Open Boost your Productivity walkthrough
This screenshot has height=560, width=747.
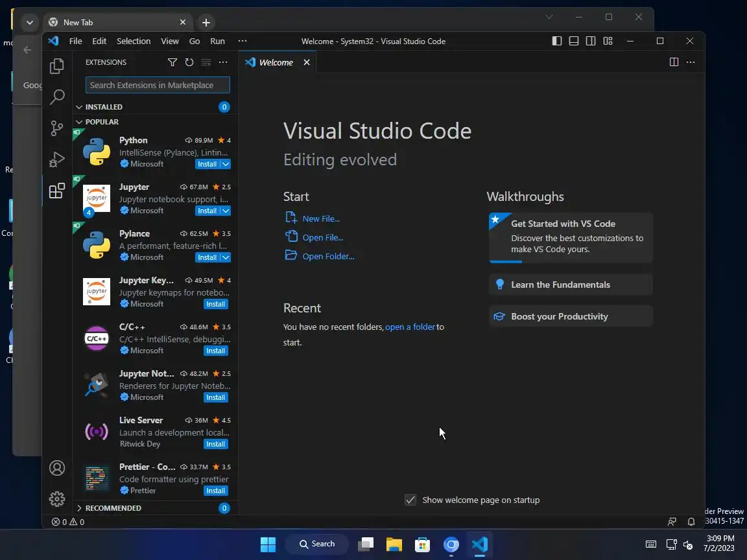[x=570, y=317]
